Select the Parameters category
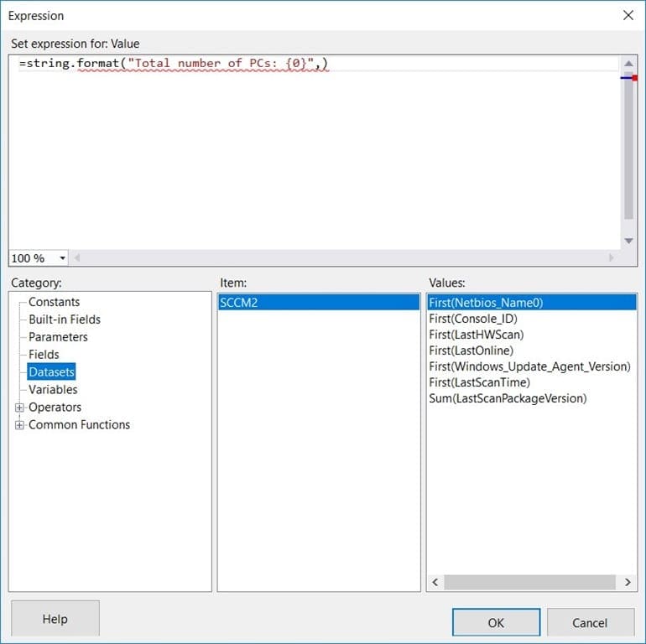646x644 pixels. 58,337
